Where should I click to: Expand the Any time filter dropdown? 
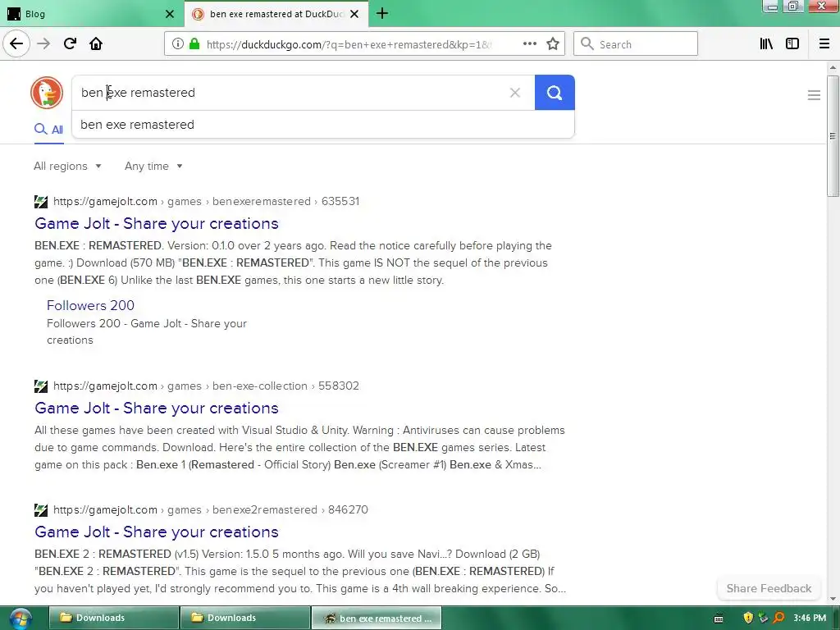click(153, 166)
